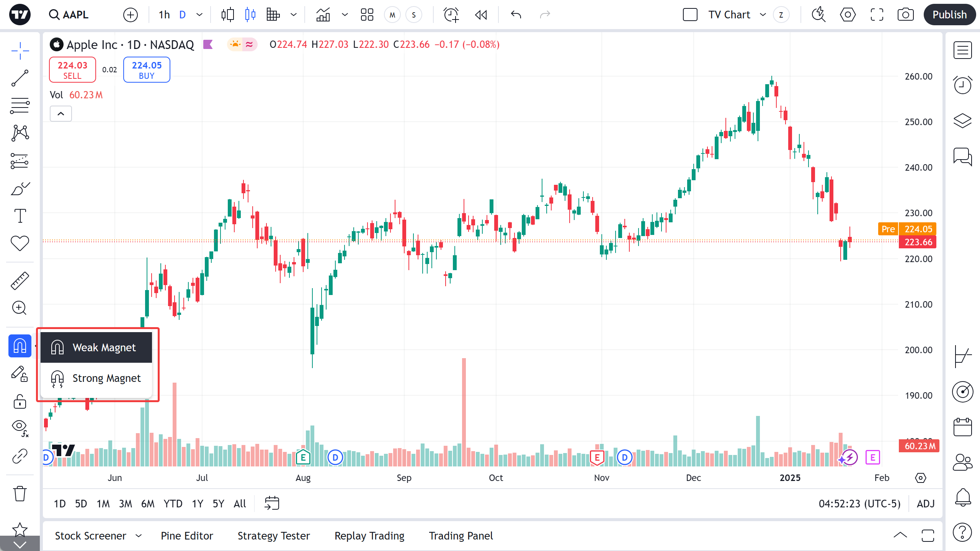
Task: Open the alerts clock icon
Action: click(962, 85)
